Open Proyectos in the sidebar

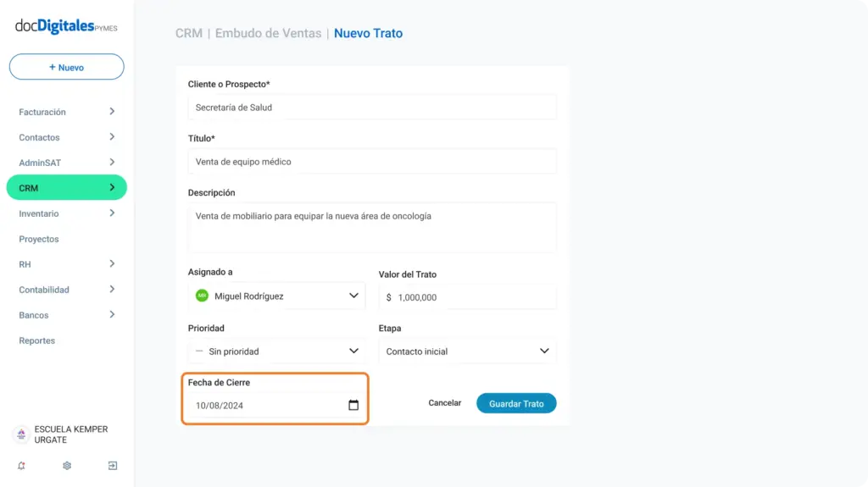pos(39,239)
